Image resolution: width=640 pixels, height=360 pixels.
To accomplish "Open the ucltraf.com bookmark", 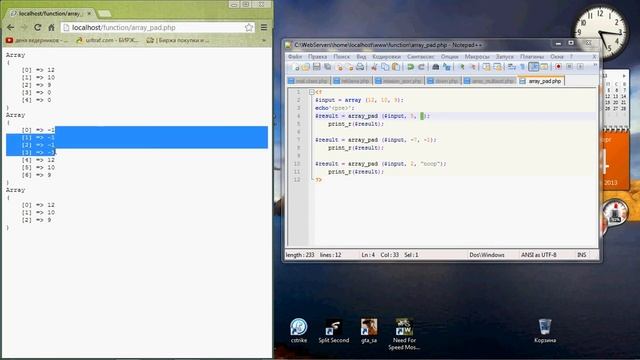I will pos(108,40).
